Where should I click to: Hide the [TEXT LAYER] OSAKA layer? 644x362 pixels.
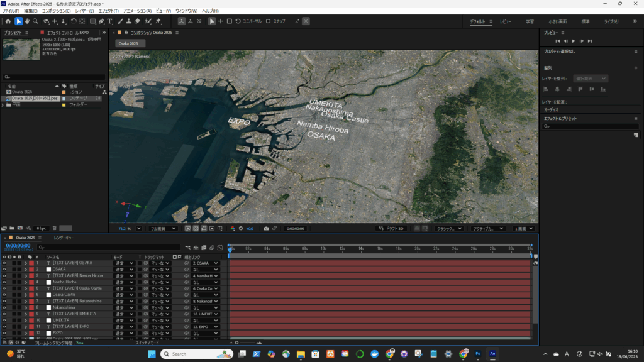4,263
